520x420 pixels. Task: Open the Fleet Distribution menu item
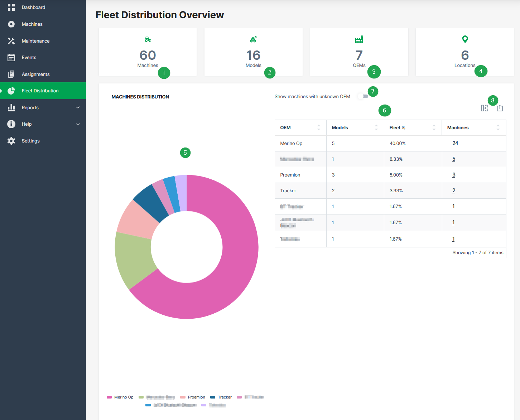(x=40, y=91)
